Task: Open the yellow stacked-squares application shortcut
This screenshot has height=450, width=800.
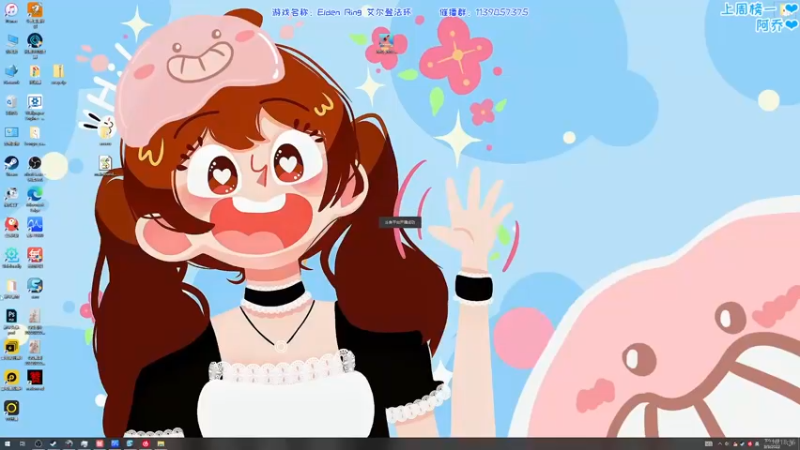Action: pos(11,347)
